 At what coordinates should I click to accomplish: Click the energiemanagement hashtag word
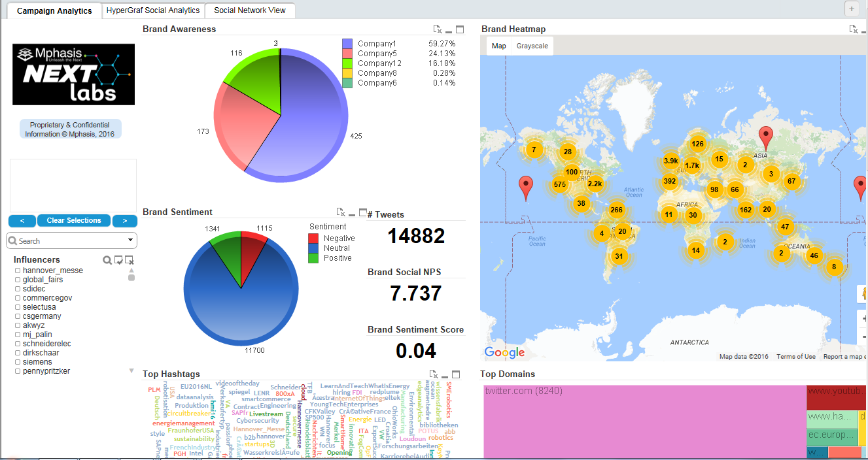(184, 423)
